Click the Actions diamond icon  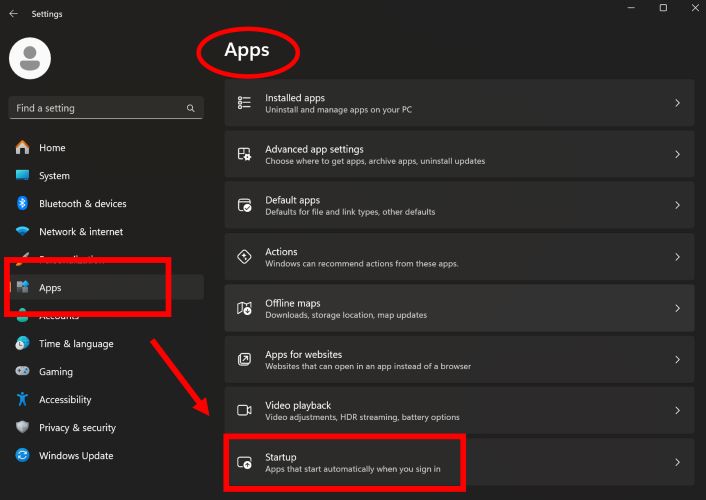point(244,257)
